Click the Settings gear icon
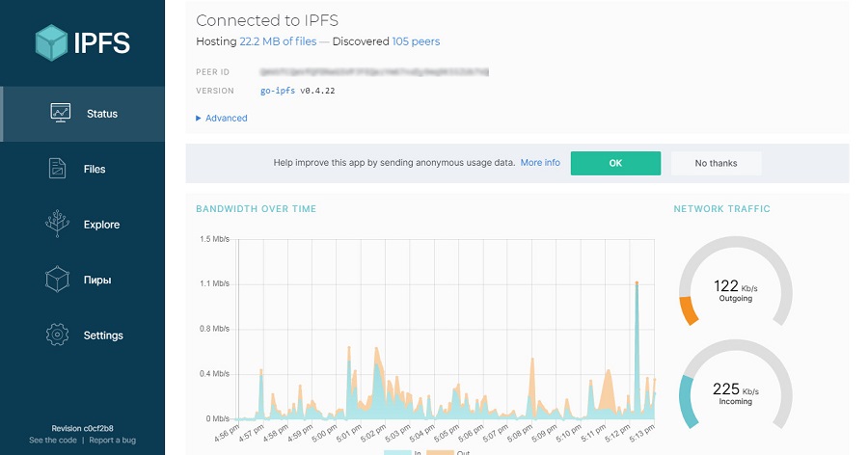 [57, 335]
